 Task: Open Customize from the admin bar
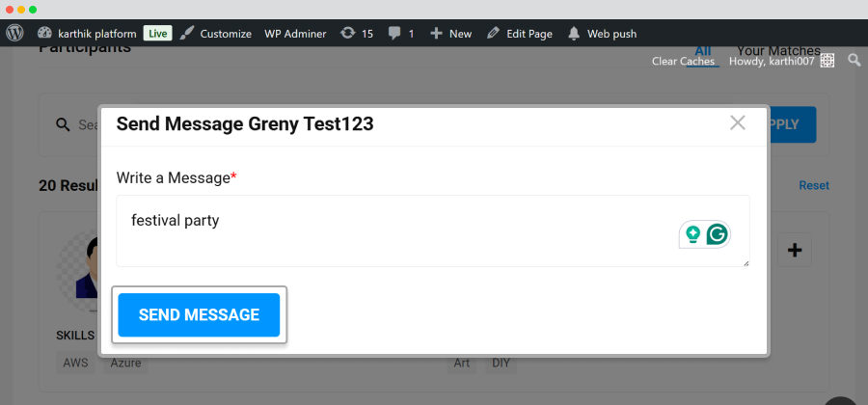tap(216, 34)
